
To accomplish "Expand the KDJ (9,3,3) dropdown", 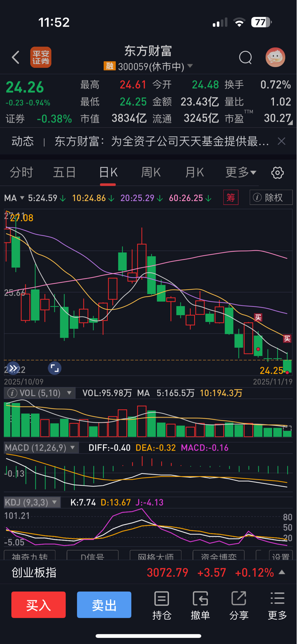I will tap(32, 502).
